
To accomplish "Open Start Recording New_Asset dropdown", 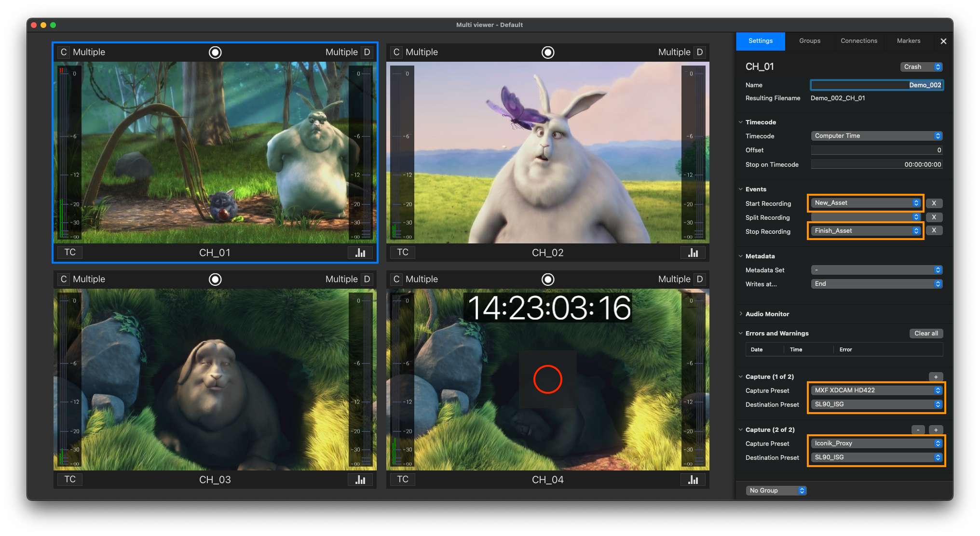I will [866, 203].
